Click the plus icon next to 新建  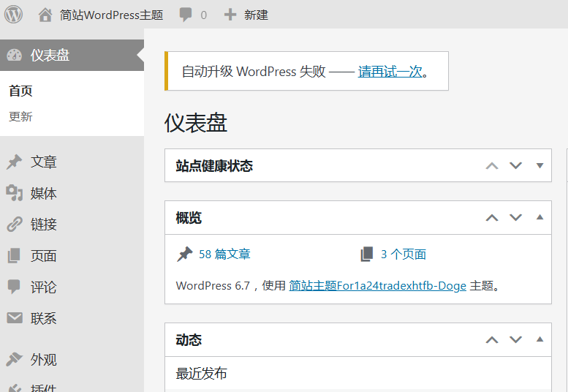[230, 15]
